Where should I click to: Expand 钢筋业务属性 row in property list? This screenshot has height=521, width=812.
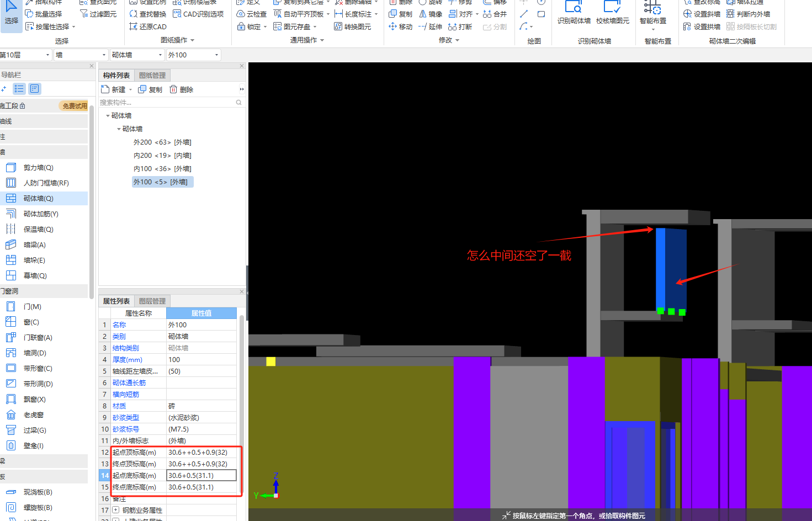[115, 510]
